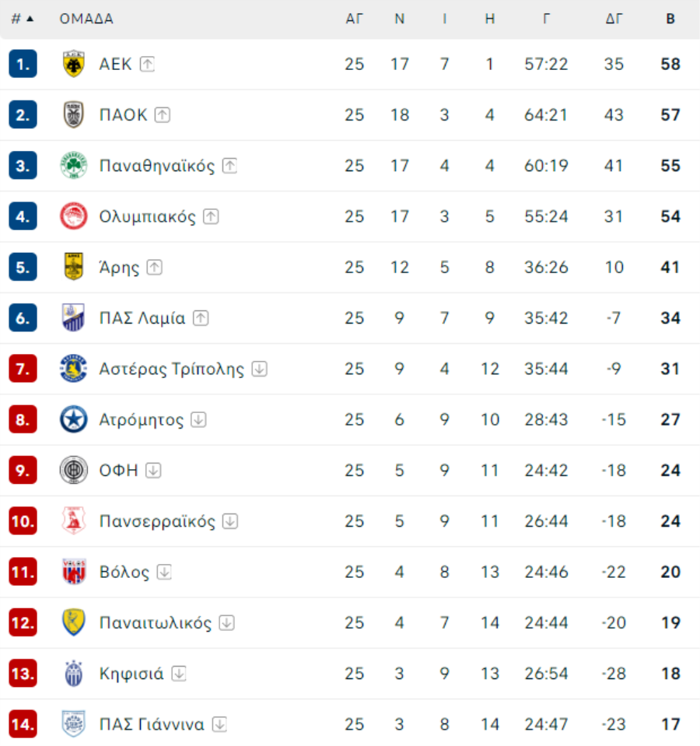Viewport: 700px width, 746px height.
Task: Click the red position 14 badge
Action: pyautogui.click(x=23, y=725)
